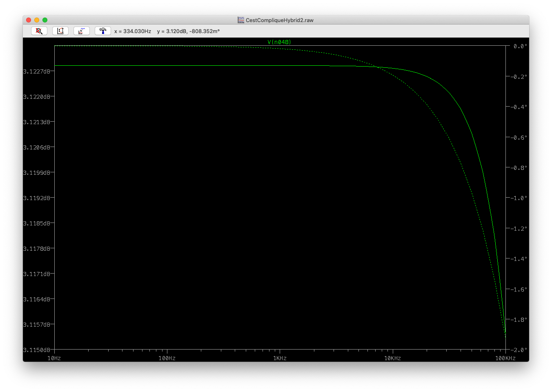Click the 100Hz frequency axis label
Image resolution: width=552 pixels, height=392 pixels.
[167, 359]
